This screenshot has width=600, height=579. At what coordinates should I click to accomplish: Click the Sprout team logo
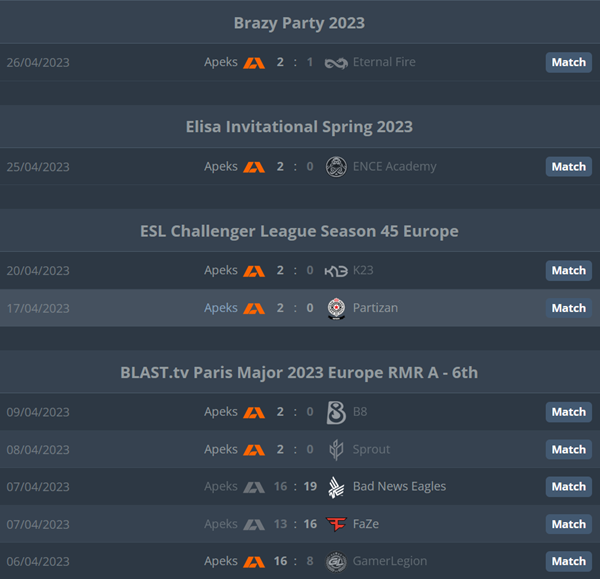pos(336,450)
